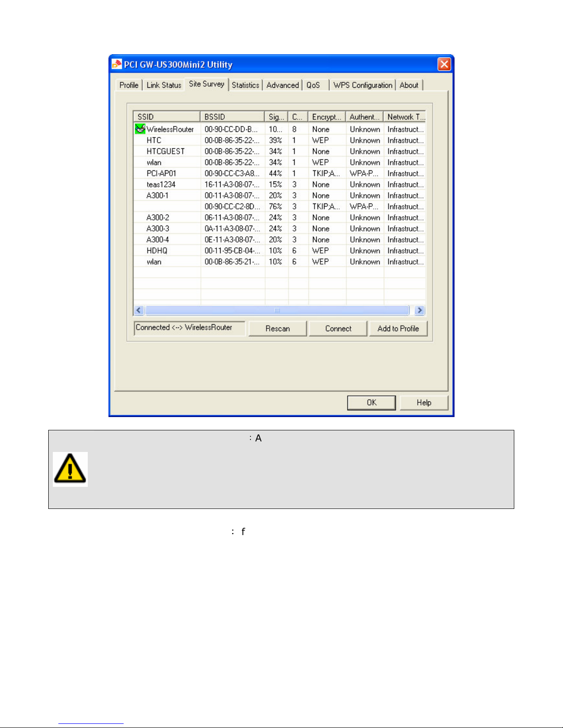
Task: Sort the list by SSID column header
Action: click(x=167, y=117)
